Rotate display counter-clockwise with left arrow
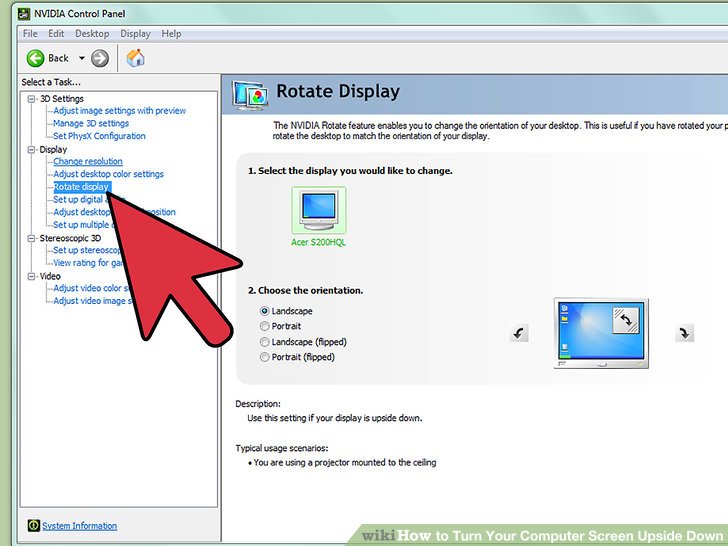728x546 pixels. coord(519,333)
